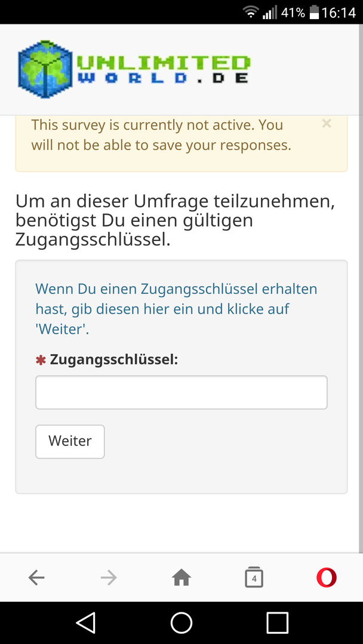Open the tab switcher showing 4 tabs
363x644 pixels.
point(254,577)
